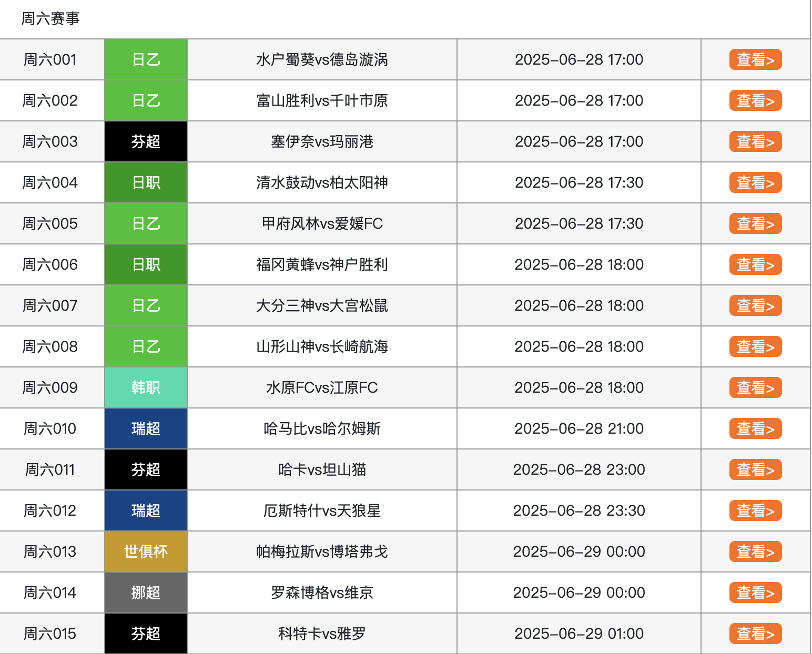Select the 日乙 league tag in 周六001 row
The width and height of the screenshot is (812, 654).
click(146, 59)
